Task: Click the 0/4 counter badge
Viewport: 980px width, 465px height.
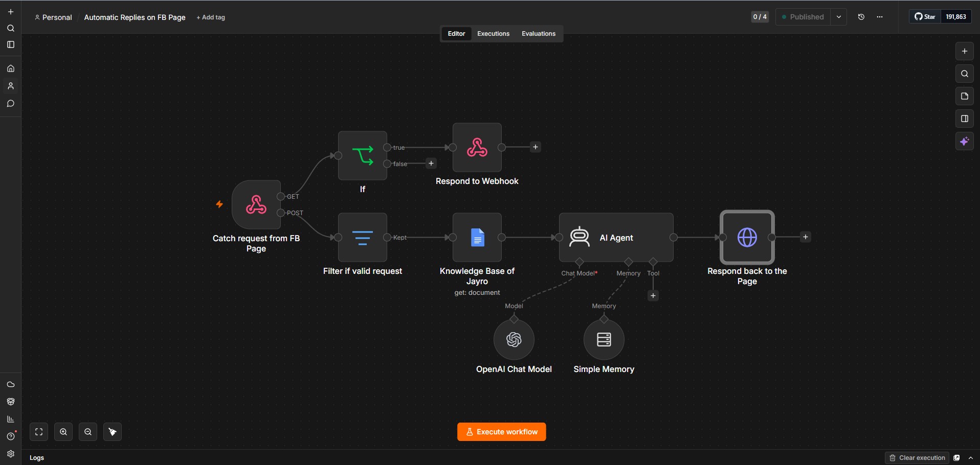Action: pos(760,17)
